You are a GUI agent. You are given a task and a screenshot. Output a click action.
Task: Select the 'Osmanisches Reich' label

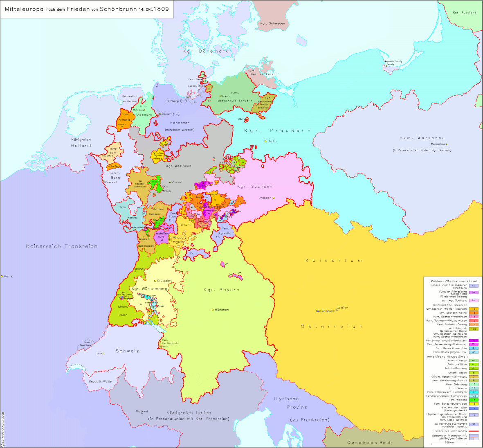point(369,443)
